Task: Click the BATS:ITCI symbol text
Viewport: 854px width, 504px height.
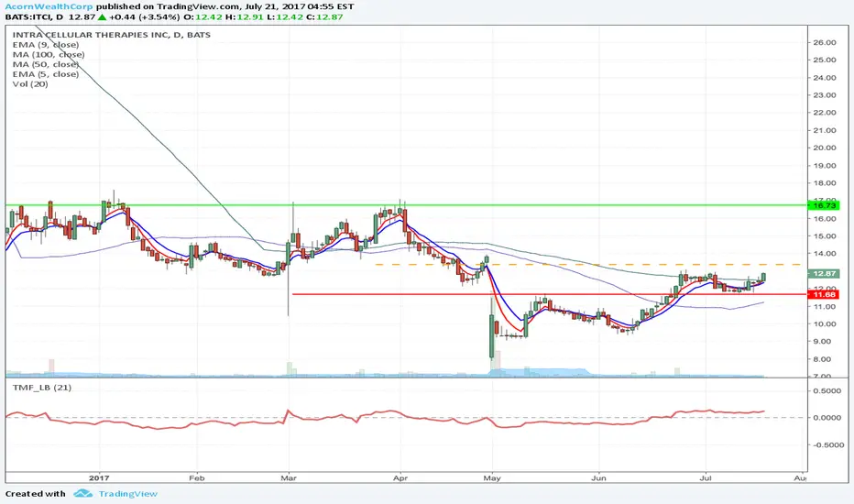Action: point(29,16)
